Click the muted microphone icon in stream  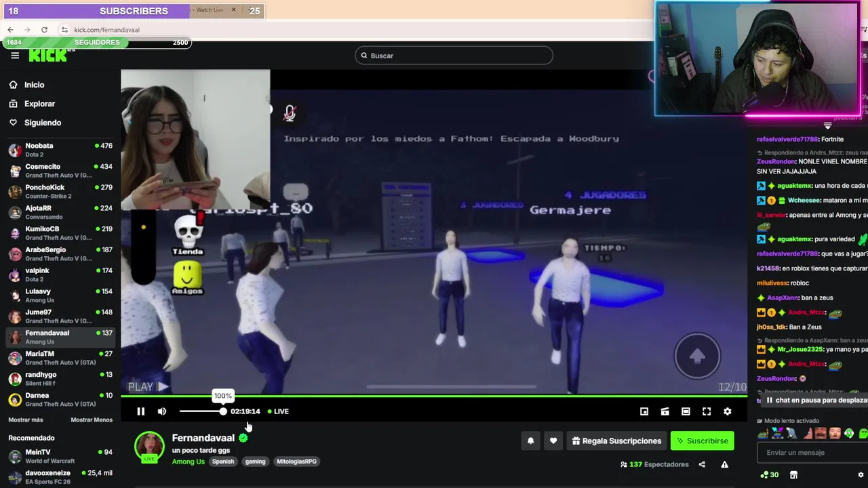point(290,114)
